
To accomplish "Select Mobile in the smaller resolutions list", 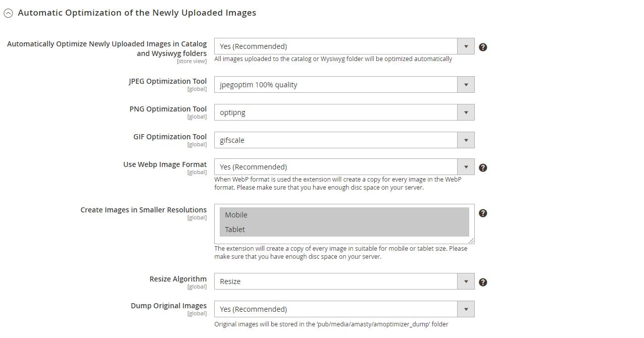I will [x=344, y=215].
